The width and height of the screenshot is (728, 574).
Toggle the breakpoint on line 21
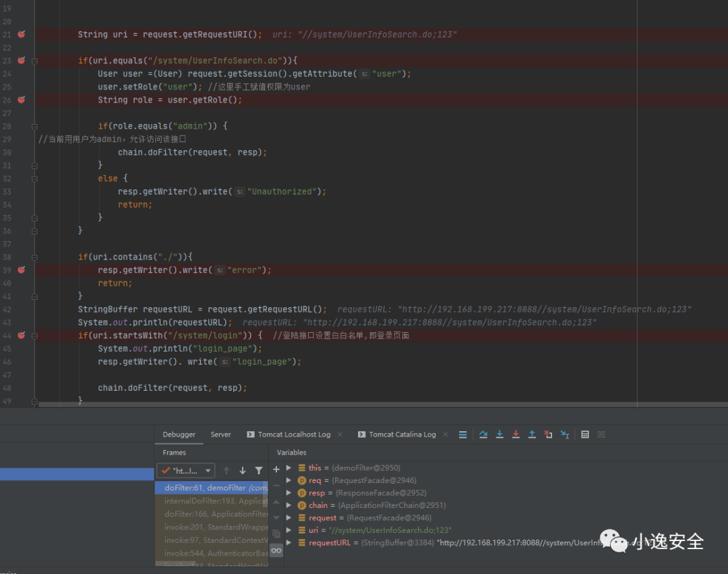(x=22, y=34)
